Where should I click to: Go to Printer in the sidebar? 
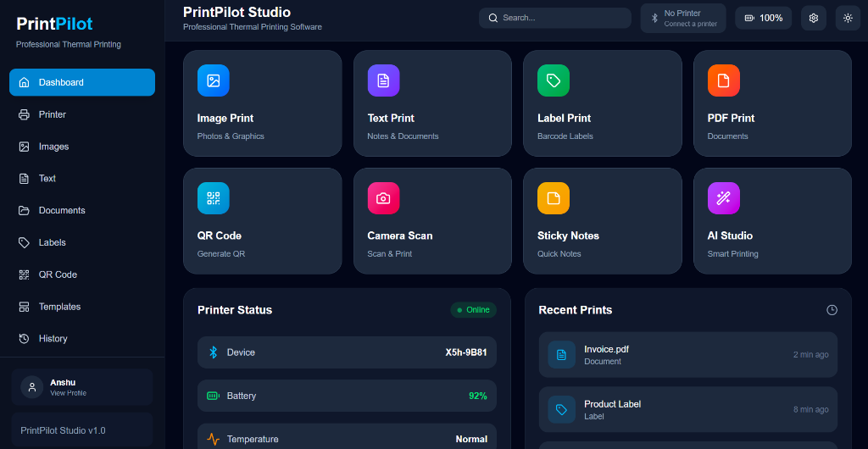coord(82,114)
